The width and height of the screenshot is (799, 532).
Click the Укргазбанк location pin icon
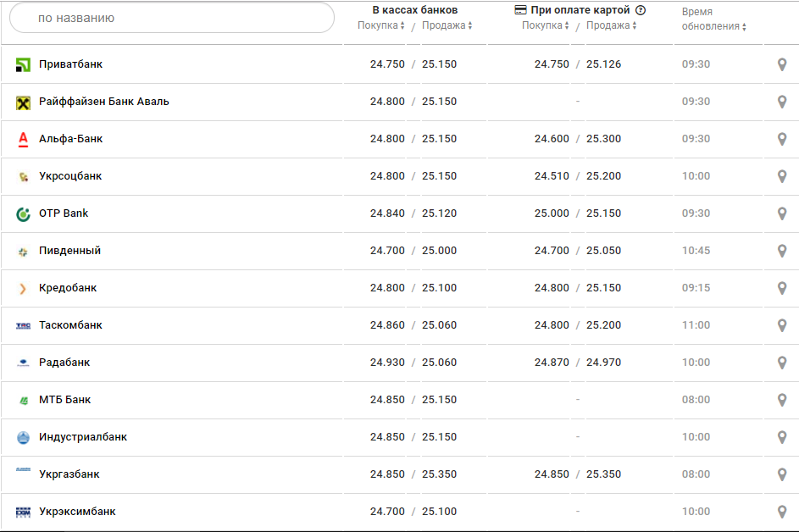pos(782,474)
